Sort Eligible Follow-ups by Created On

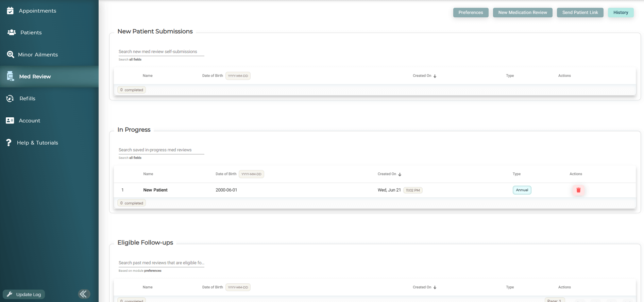pyautogui.click(x=435, y=287)
